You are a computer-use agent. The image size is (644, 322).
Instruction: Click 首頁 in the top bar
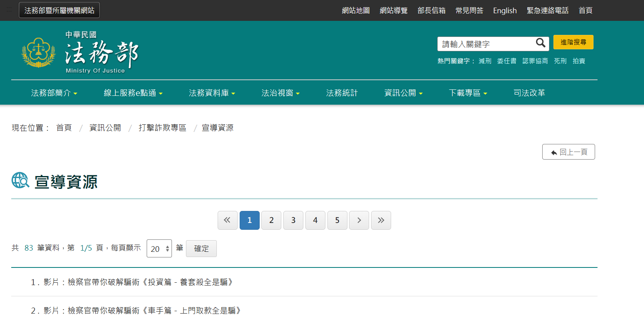[x=585, y=10]
